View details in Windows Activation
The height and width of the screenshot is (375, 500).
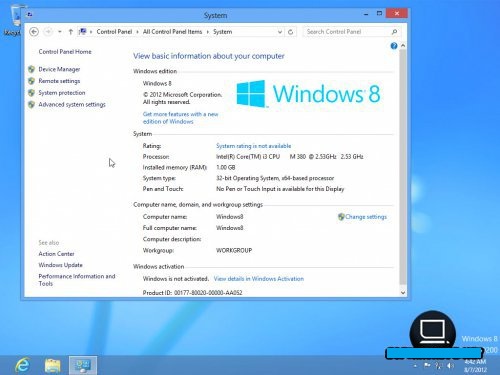click(259, 279)
